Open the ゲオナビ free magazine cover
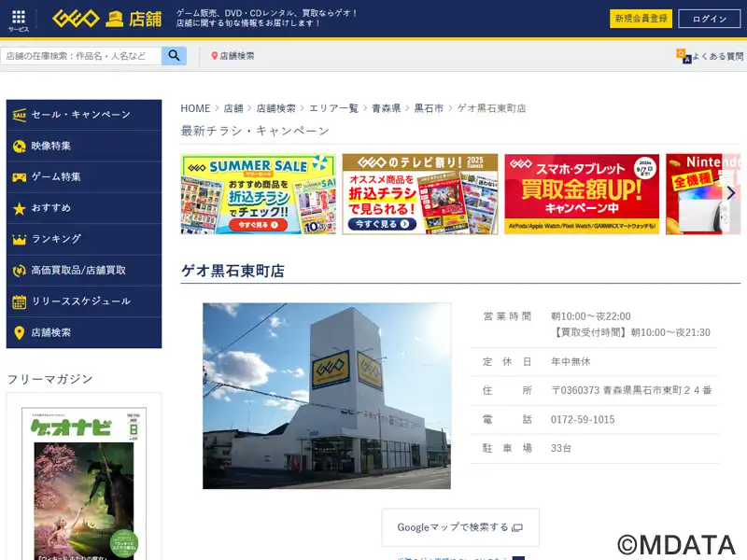 click(x=84, y=483)
